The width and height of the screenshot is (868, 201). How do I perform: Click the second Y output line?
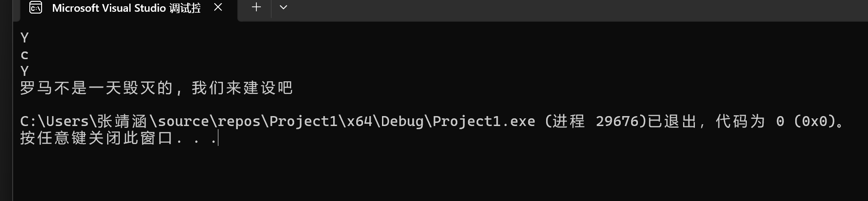click(x=24, y=71)
